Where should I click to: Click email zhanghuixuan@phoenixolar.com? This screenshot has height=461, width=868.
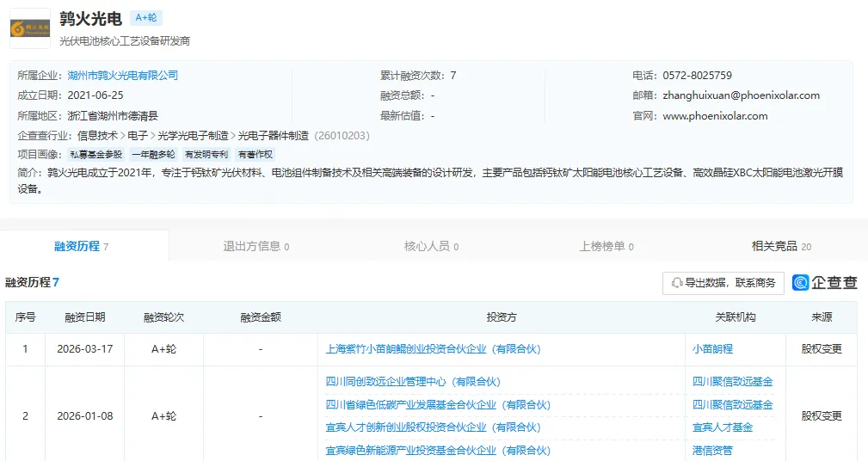(x=742, y=95)
